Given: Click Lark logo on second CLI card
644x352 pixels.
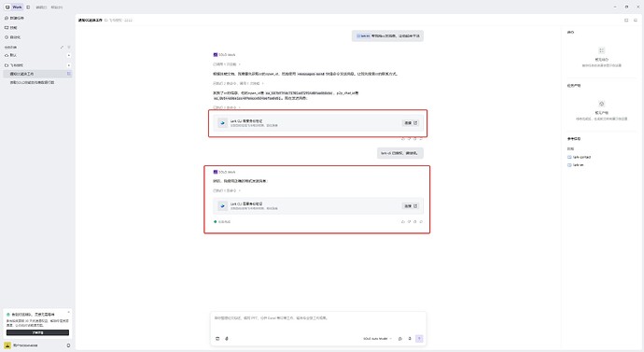Looking at the screenshot, I should (222, 205).
